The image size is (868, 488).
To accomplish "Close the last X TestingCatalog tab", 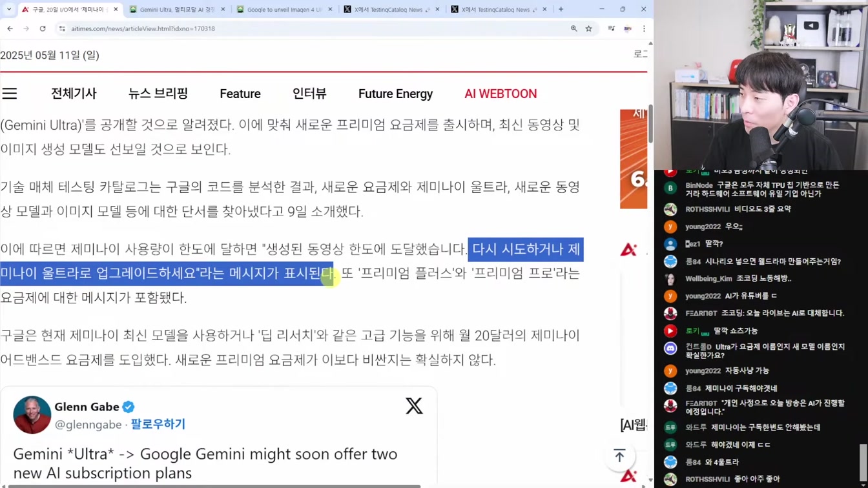I will 544,10.
